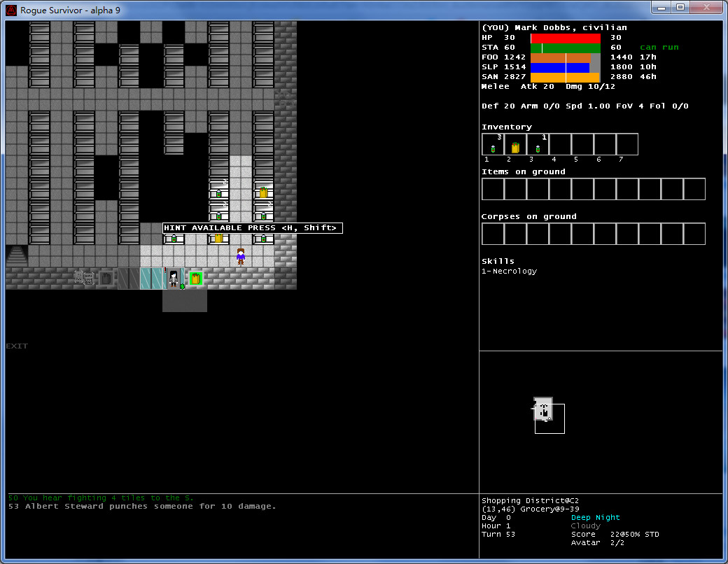Select empty inventory slot 7
Screen dimensions: 728x564
pyautogui.click(x=626, y=144)
